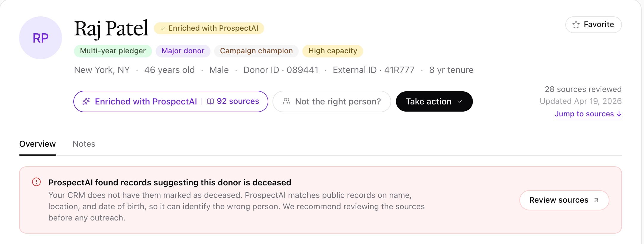
Task: Click the book icon beside 92 sources
Action: [x=210, y=101]
